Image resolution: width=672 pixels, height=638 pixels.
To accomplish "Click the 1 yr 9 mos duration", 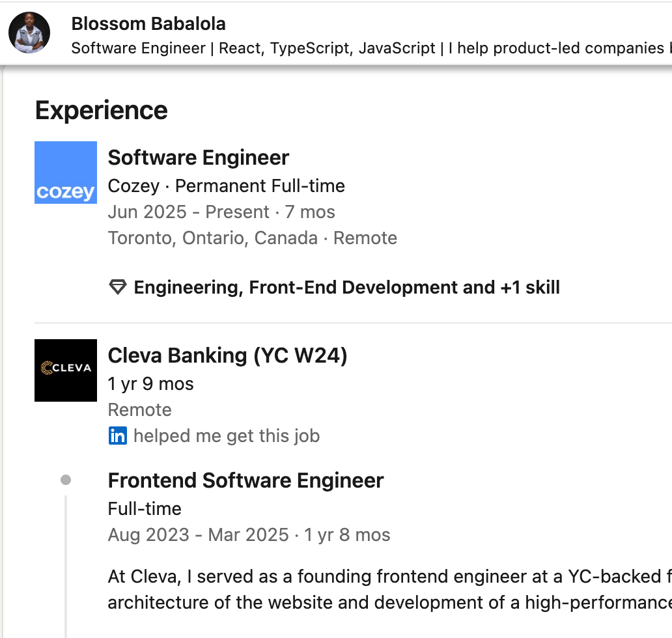I will coord(150,383).
